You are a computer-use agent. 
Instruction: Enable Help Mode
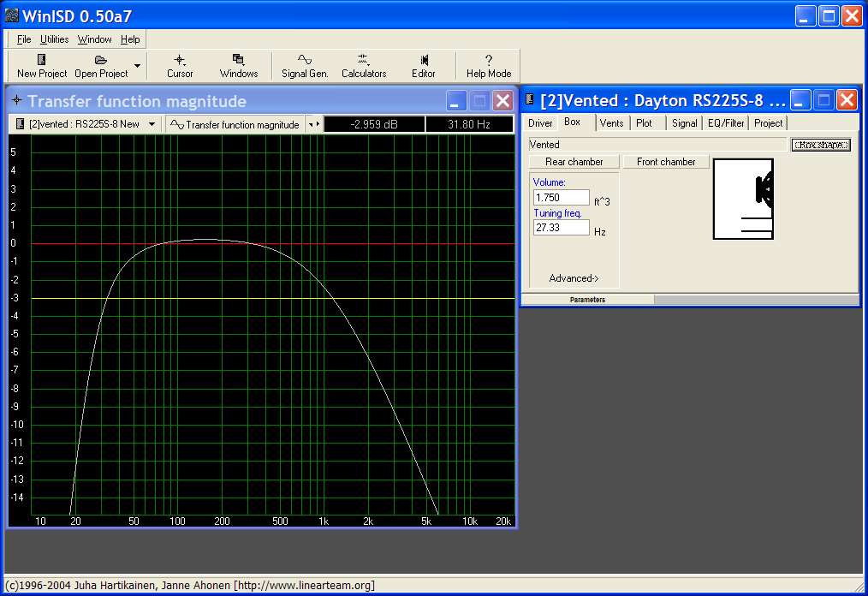(488, 66)
